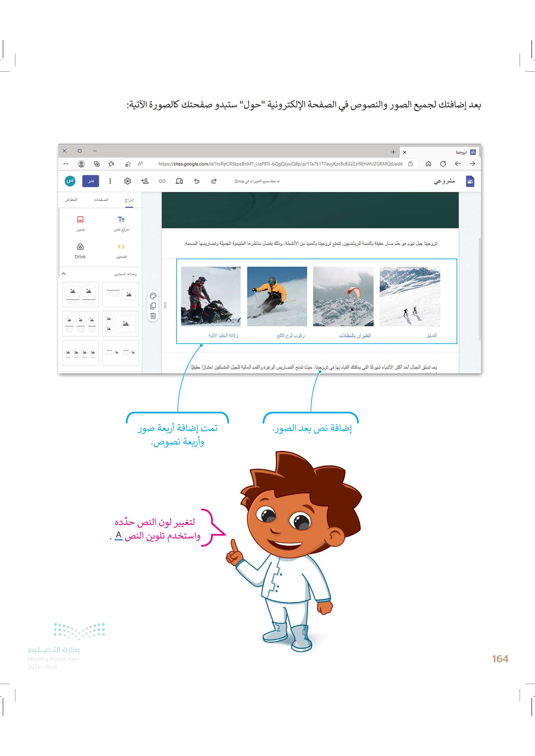The height and width of the screenshot is (756, 535).
Task: Click the Publish (نشر) button
Action: [91, 181]
